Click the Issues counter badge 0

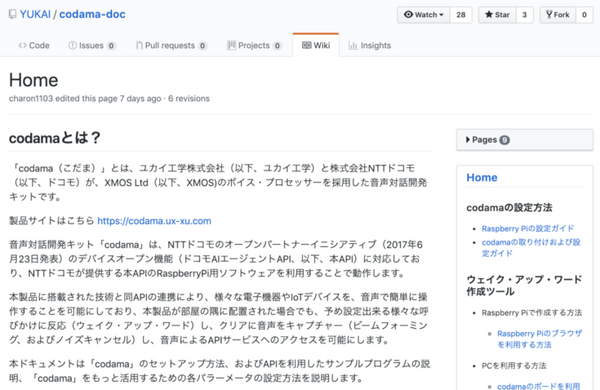tap(111, 46)
